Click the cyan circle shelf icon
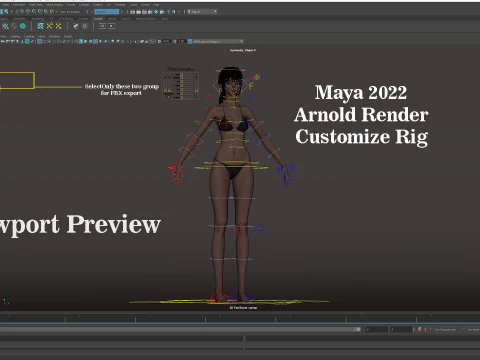 tap(23, 26)
